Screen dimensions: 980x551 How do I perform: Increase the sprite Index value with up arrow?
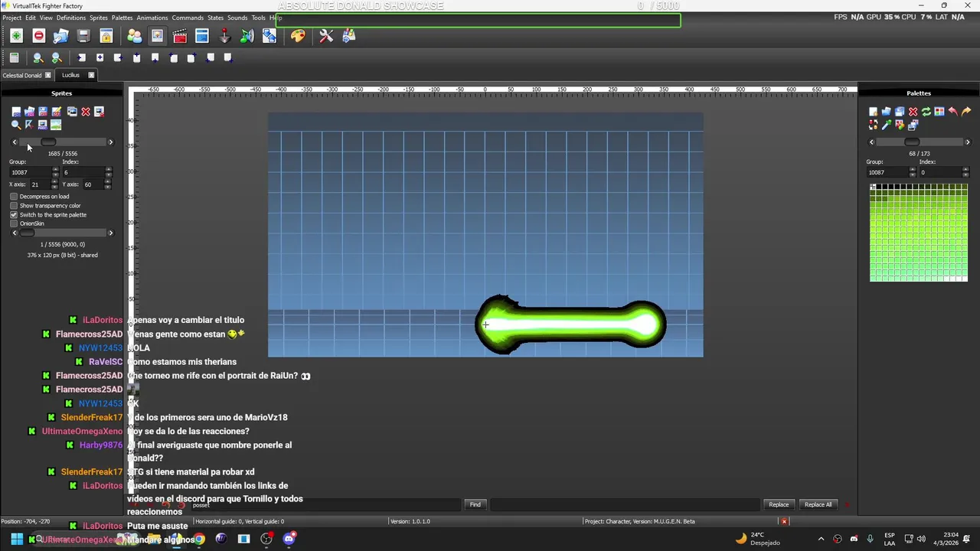[108, 170]
